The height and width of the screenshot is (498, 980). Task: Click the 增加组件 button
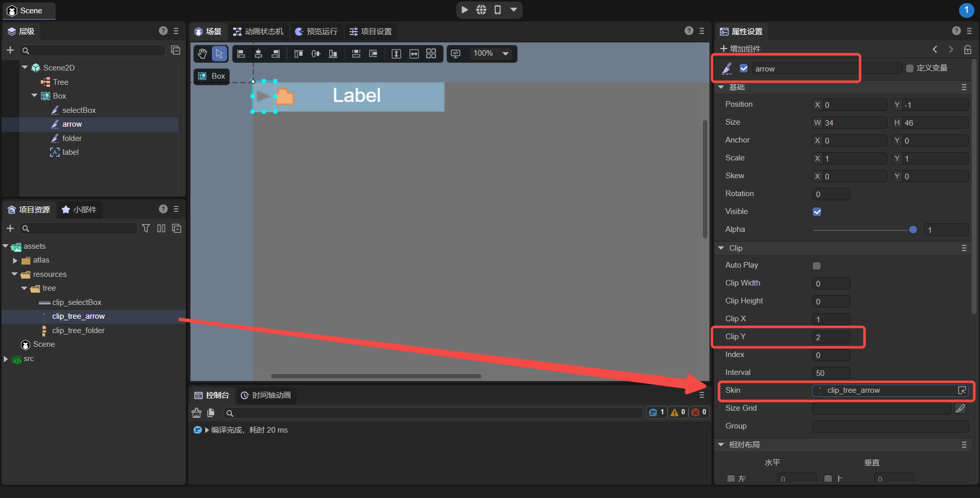(x=740, y=49)
